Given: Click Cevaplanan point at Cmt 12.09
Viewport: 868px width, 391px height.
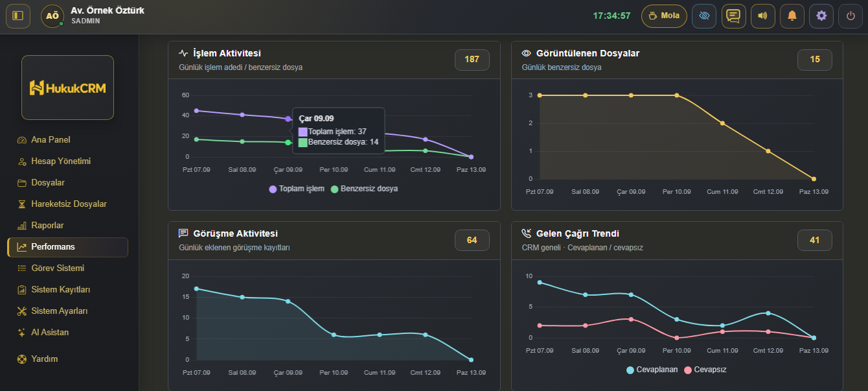Looking at the screenshot, I should (768, 313).
